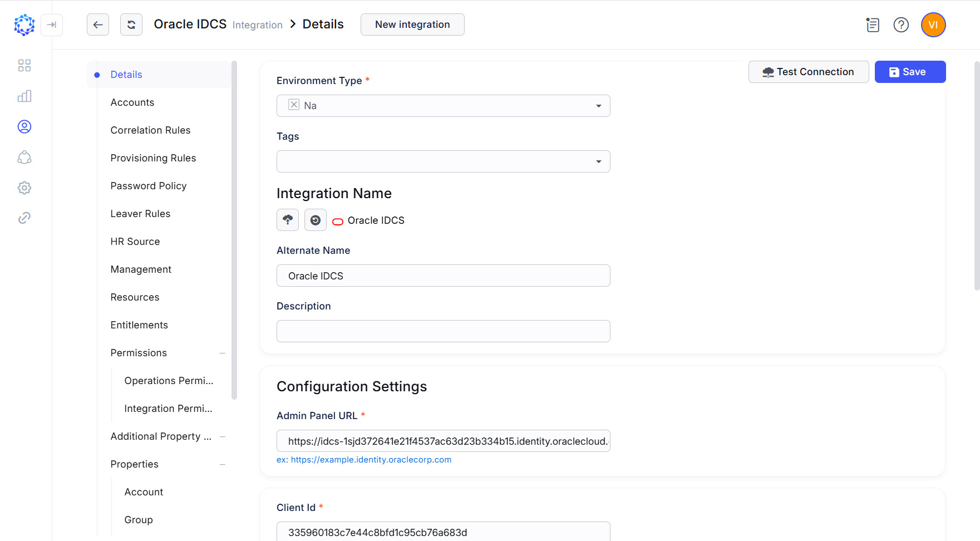Collapse the Permissions section
The width and height of the screenshot is (980, 541).
click(223, 353)
